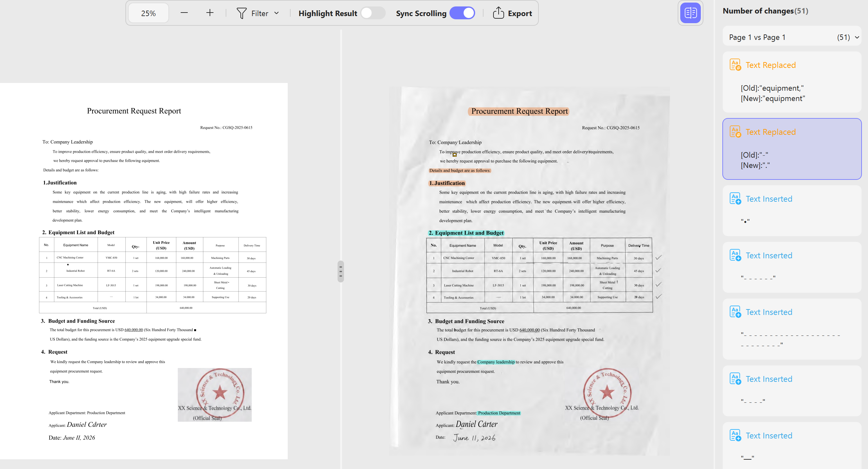Click the zoom in plus icon
Image resolution: width=868 pixels, height=469 pixels.
210,13
